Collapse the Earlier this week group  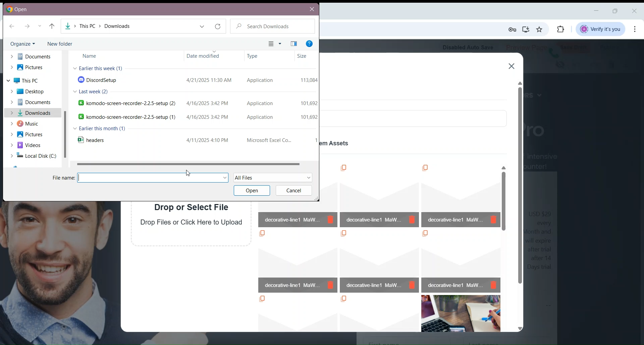coord(75,68)
